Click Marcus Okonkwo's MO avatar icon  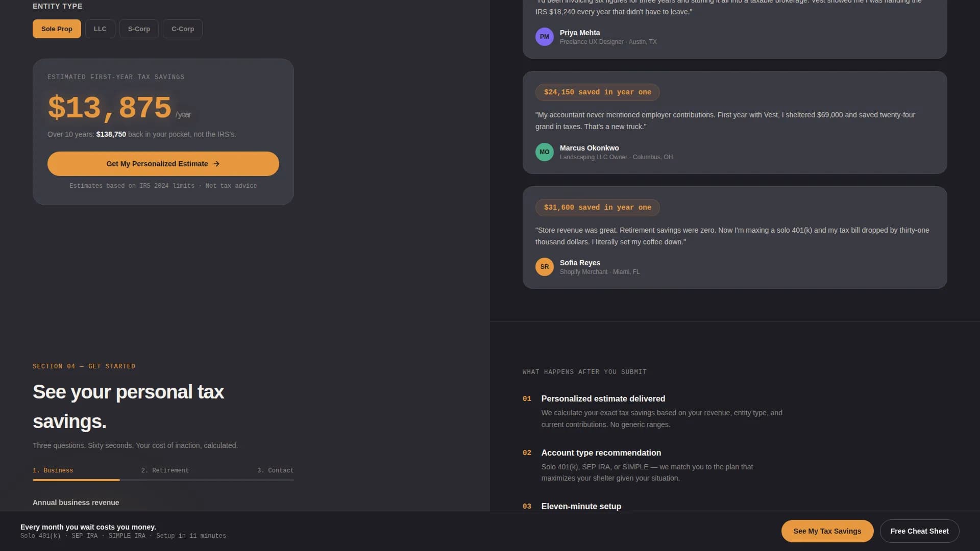click(x=545, y=152)
